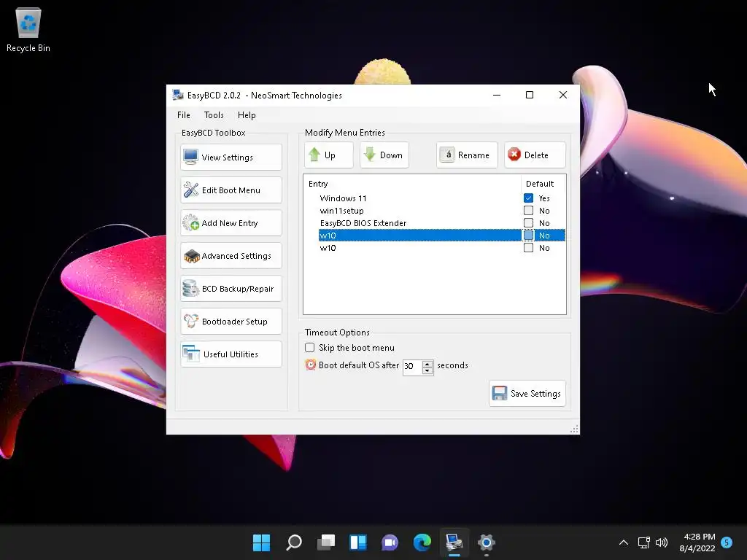747x560 pixels.
Task: Select the win11setup entry
Action: pos(341,211)
